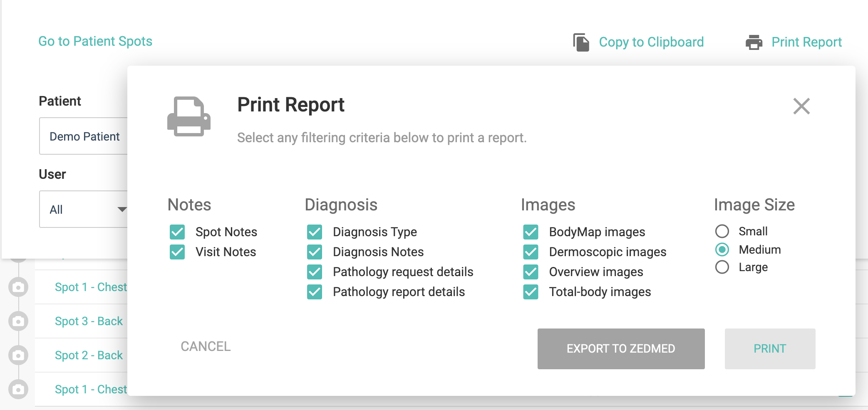Toggle Total-body images checkbox
The height and width of the screenshot is (410, 868).
click(531, 292)
